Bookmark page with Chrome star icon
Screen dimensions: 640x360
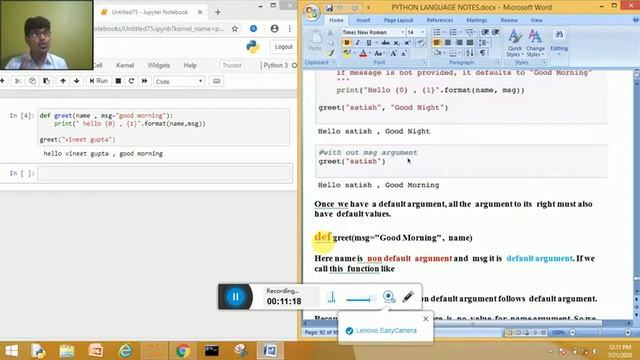pyautogui.click(x=235, y=29)
